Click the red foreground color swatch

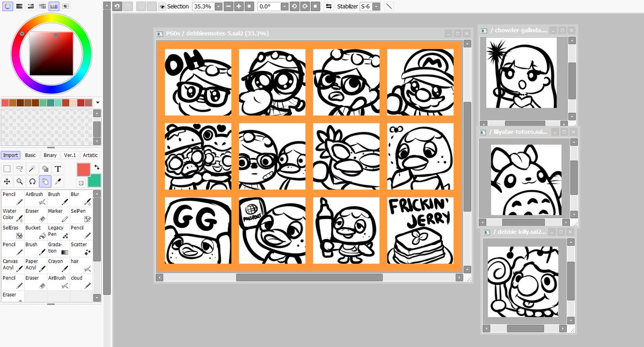[x=83, y=169]
